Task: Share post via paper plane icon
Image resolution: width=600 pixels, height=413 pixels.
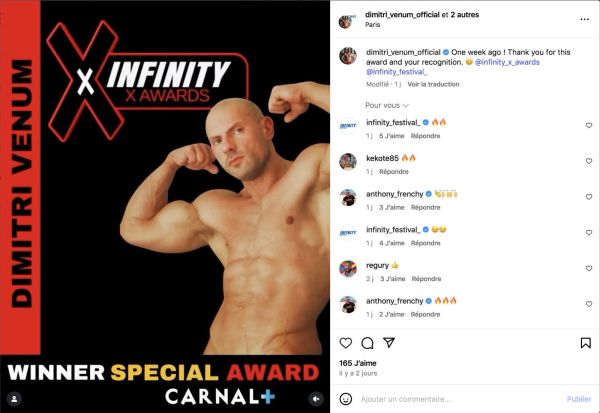Action: coord(389,342)
